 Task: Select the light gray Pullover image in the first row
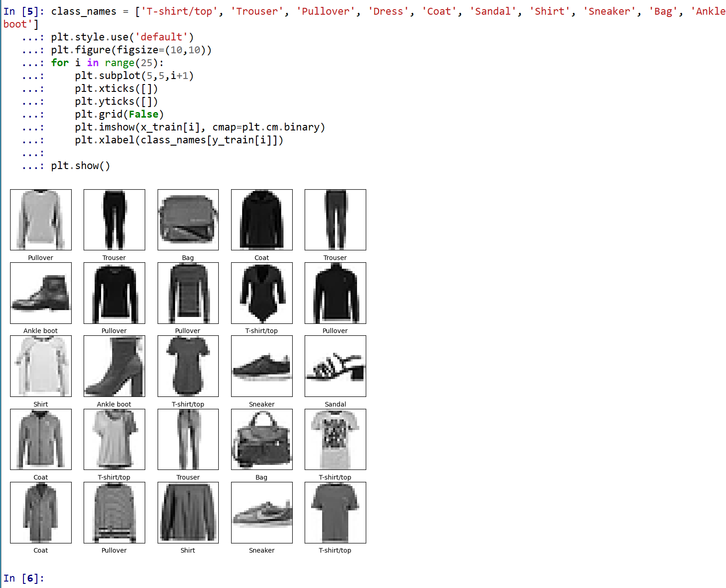tap(41, 220)
